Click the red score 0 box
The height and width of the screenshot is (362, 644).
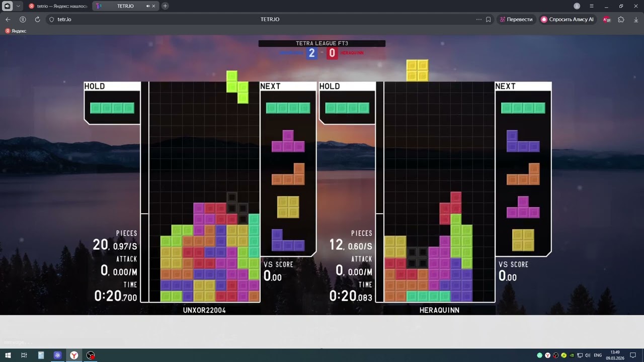pyautogui.click(x=332, y=53)
